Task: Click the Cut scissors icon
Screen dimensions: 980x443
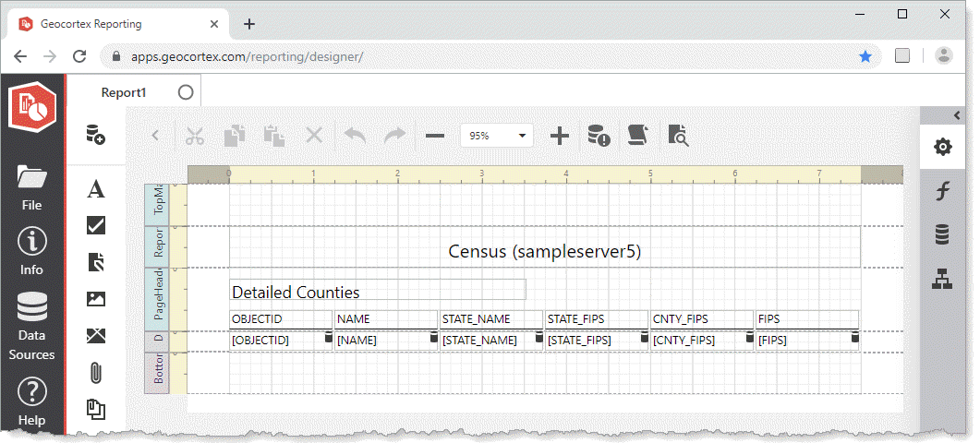Action: [x=195, y=136]
